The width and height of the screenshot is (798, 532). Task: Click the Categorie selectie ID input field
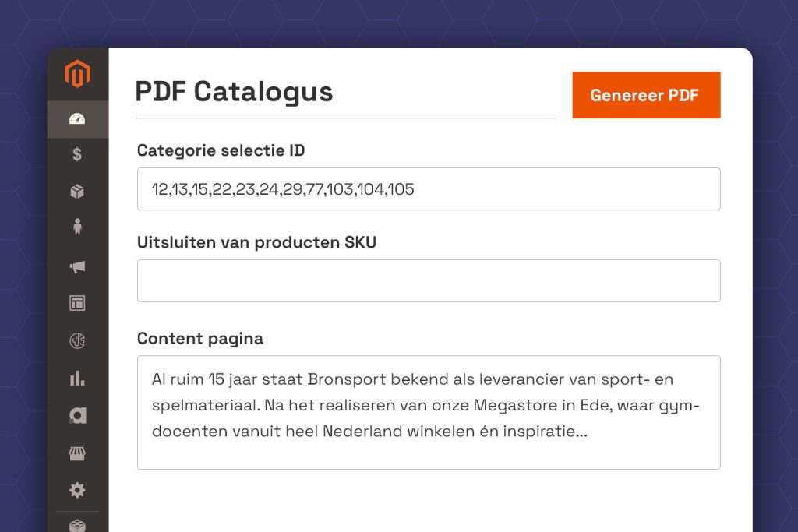tap(428, 189)
